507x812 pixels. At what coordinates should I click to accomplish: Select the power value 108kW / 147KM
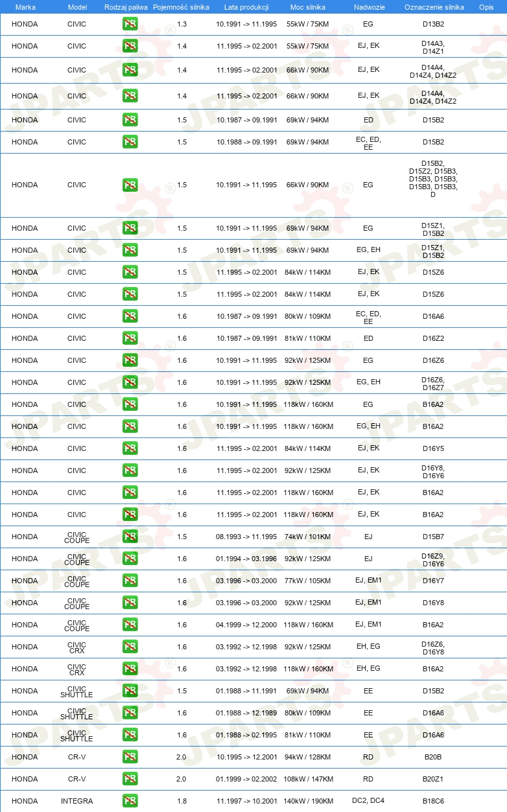[308, 779]
